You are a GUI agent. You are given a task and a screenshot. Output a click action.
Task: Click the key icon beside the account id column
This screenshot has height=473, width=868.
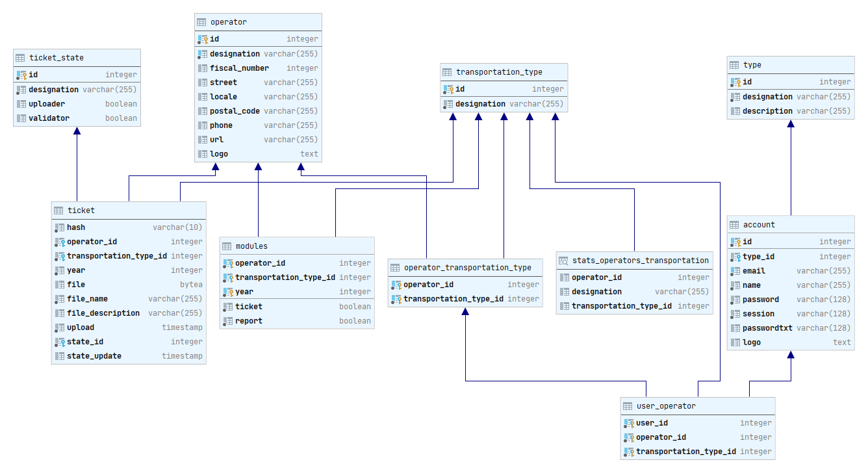(x=734, y=242)
